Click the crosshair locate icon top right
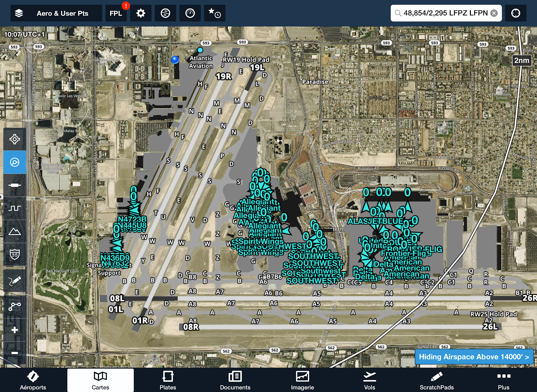This screenshot has width=537, height=392. (516, 13)
